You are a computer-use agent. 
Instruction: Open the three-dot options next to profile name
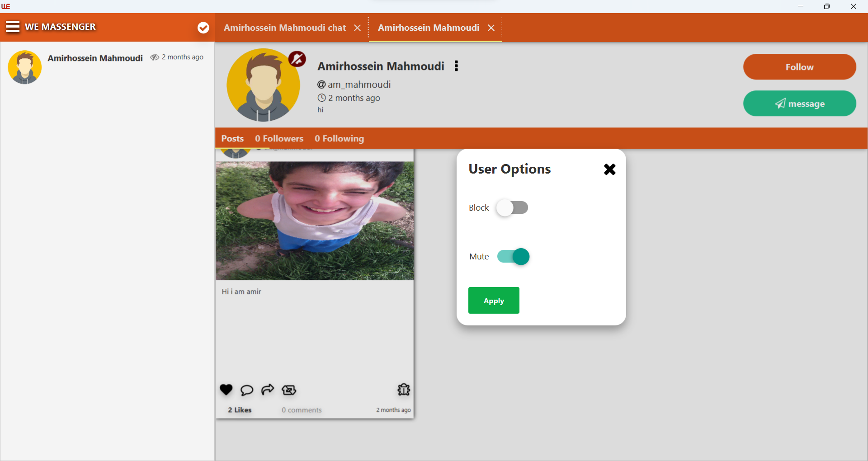(456, 66)
